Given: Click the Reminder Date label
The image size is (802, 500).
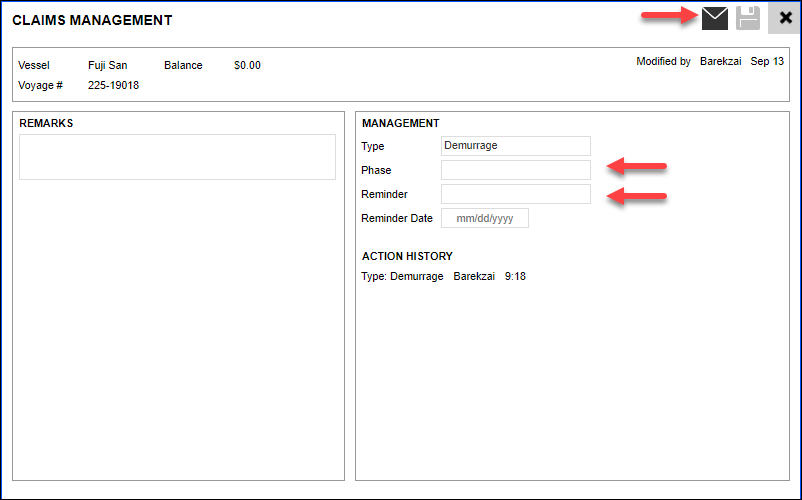Looking at the screenshot, I should pyautogui.click(x=397, y=218).
